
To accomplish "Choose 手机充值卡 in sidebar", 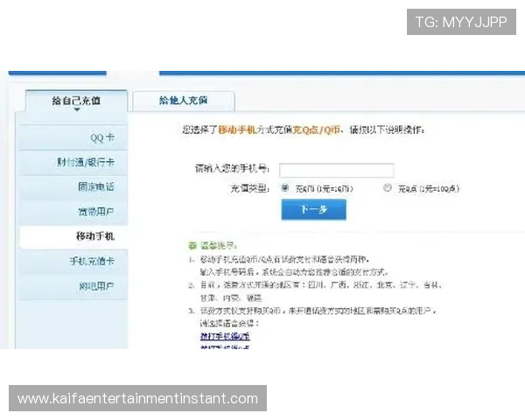I will [73, 262].
